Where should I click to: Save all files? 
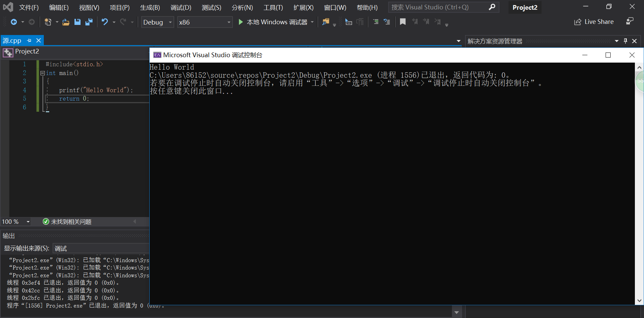(89, 22)
